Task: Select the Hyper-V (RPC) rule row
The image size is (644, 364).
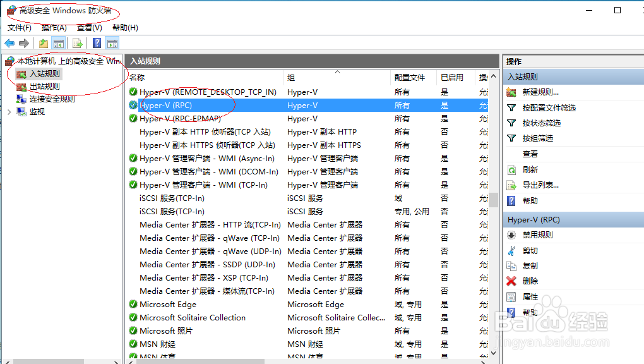Action: pyautogui.click(x=308, y=106)
